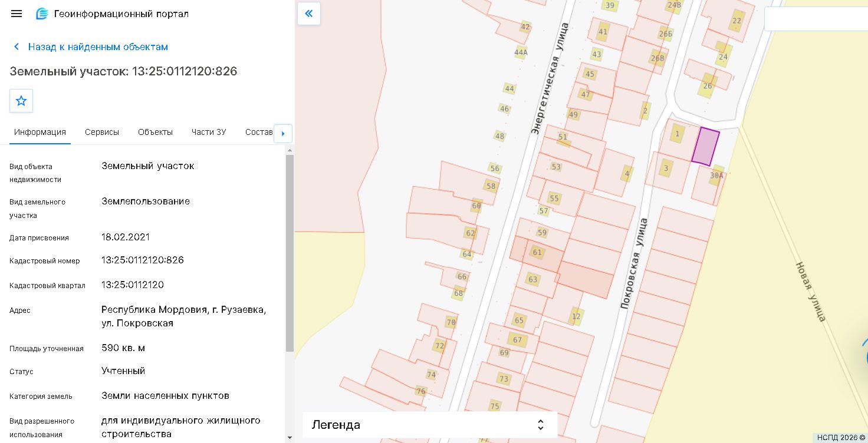
Task: Click building number 26В on the map
Action: [x=657, y=58]
